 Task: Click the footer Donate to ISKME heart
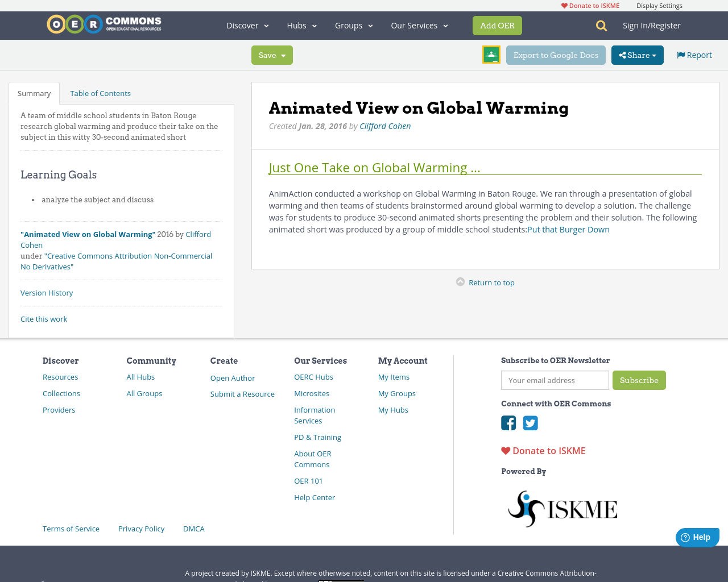click(x=504, y=450)
